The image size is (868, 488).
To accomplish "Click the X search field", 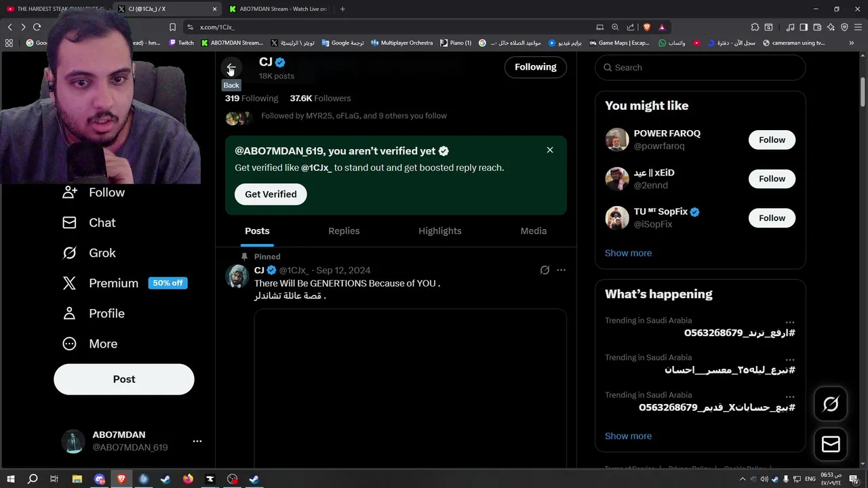I will click(x=701, y=68).
